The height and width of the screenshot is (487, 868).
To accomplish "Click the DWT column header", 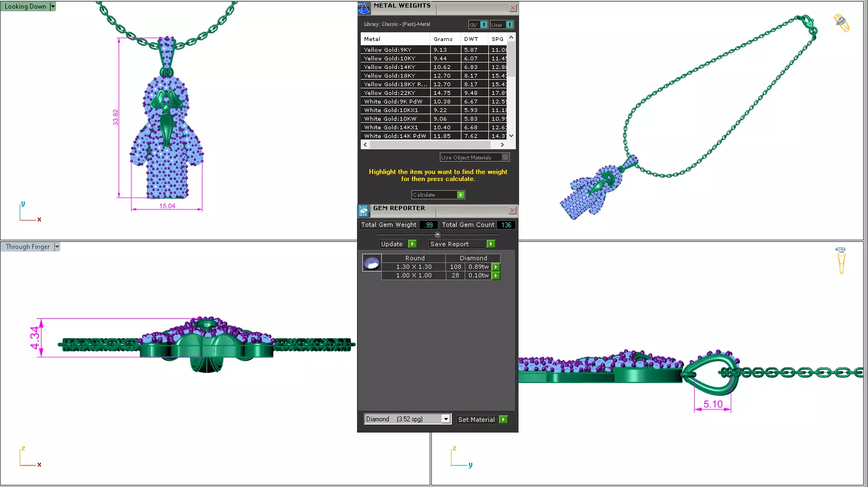I will (474, 39).
